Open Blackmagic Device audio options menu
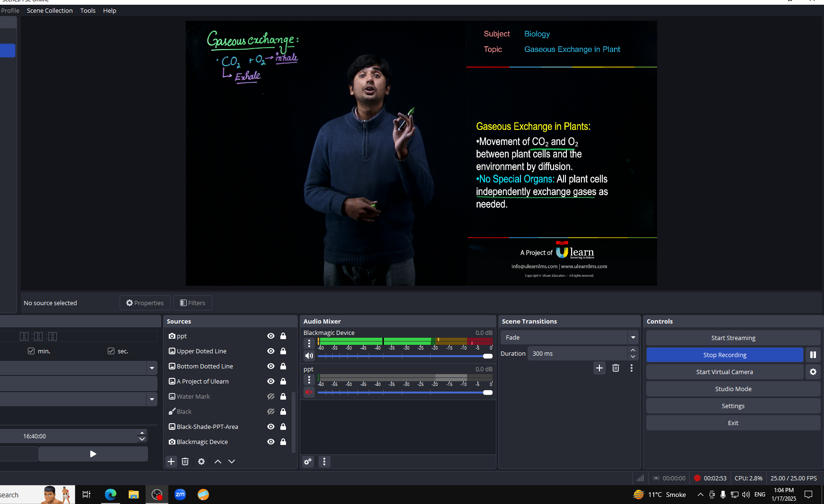The image size is (824, 504). [309, 343]
